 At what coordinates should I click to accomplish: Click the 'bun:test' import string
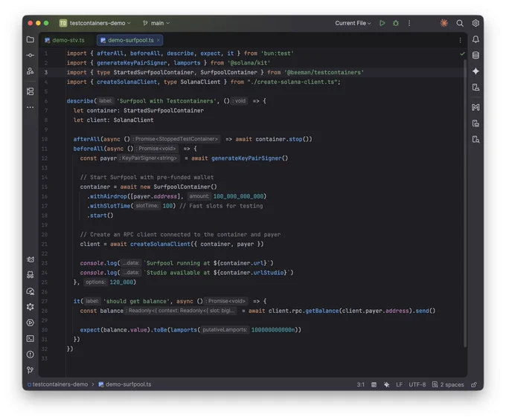(x=278, y=54)
